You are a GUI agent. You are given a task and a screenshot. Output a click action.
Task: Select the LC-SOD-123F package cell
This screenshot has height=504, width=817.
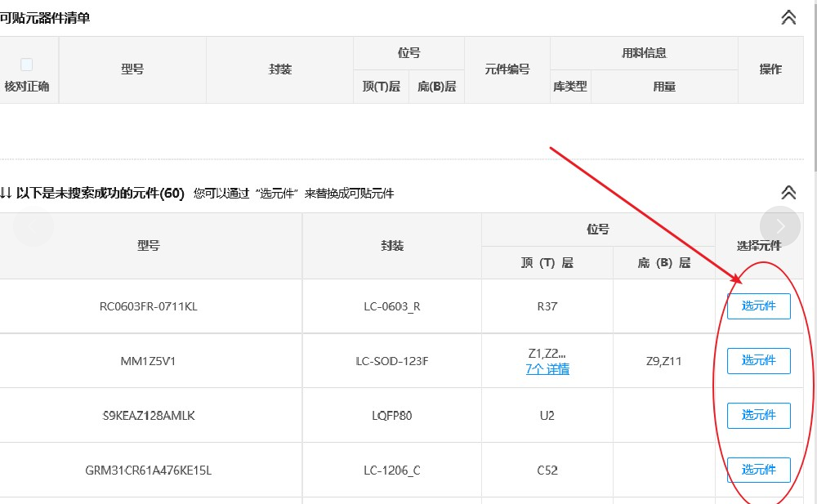tap(392, 361)
